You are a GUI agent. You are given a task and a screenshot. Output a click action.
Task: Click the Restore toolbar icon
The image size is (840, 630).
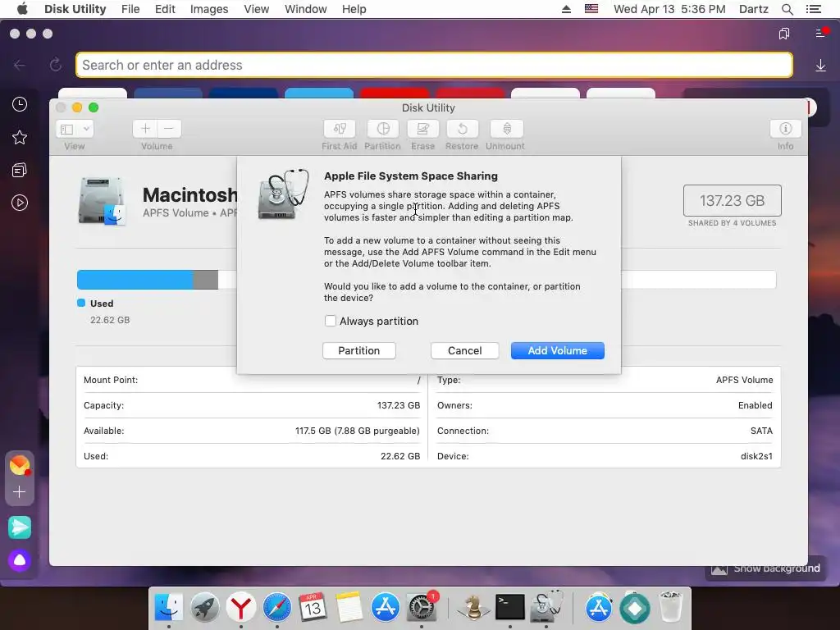462,129
